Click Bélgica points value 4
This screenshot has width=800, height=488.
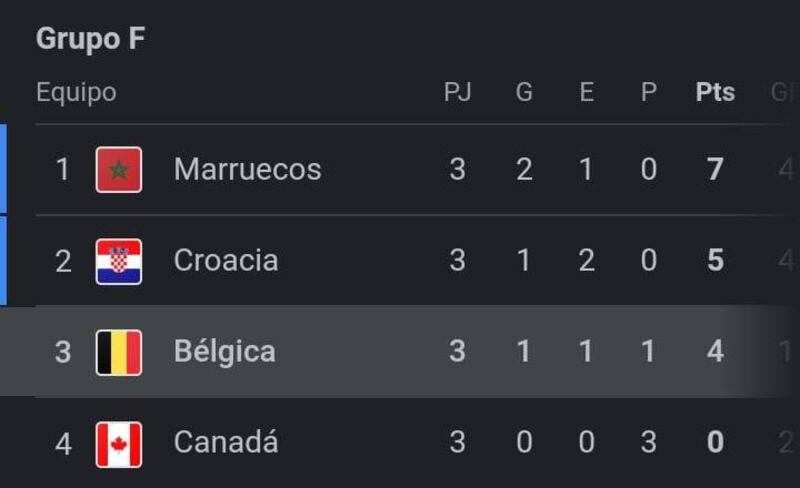[715, 352]
